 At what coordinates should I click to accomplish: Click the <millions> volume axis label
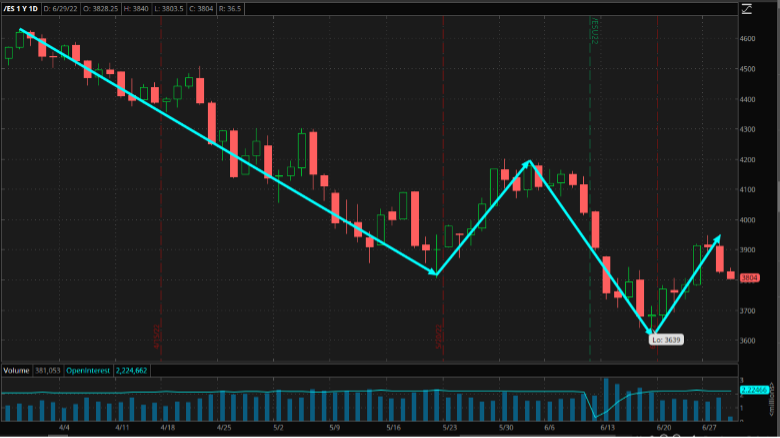click(x=772, y=400)
